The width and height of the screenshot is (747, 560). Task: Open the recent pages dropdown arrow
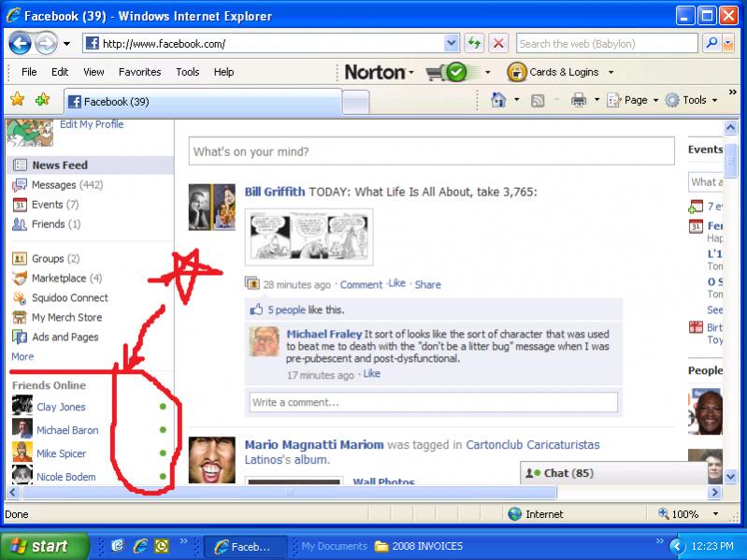pos(66,44)
